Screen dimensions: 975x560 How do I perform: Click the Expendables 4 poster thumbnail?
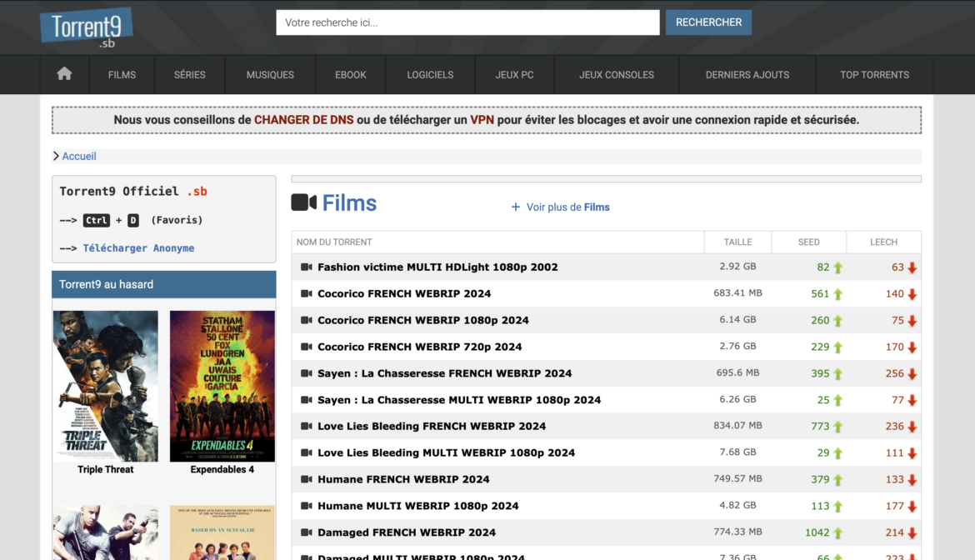pos(222,386)
